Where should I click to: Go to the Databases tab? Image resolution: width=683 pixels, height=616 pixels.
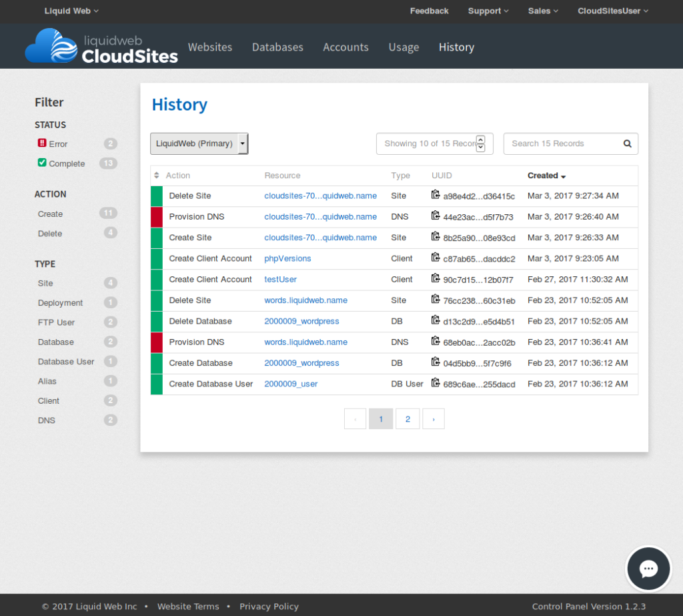click(277, 47)
